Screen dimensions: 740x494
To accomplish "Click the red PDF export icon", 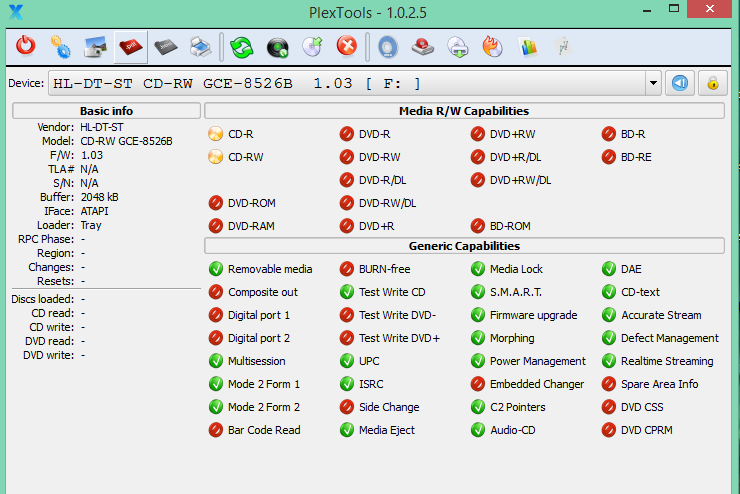I will pos(131,47).
